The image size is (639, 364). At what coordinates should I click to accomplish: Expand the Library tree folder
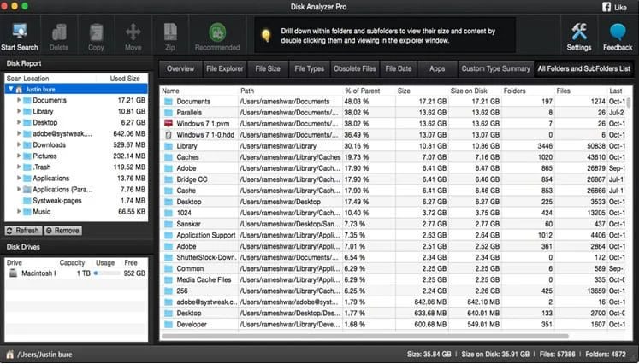point(19,111)
